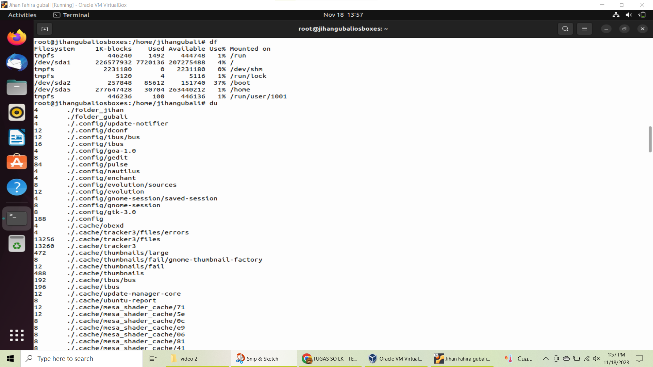Click the './folder_gubali' line in output

(x=97, y=117)
